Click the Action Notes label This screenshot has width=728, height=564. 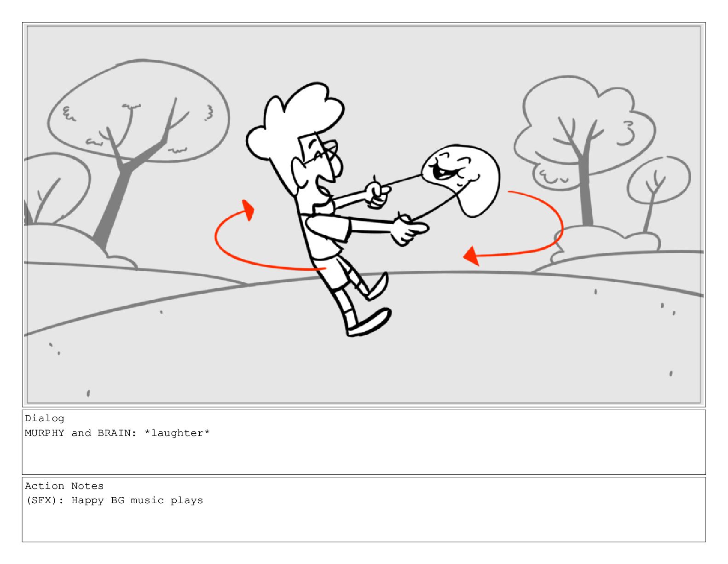click(64, 486)
